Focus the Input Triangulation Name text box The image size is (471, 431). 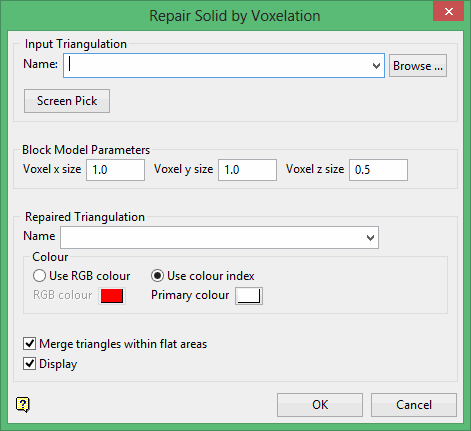point(217,66)
